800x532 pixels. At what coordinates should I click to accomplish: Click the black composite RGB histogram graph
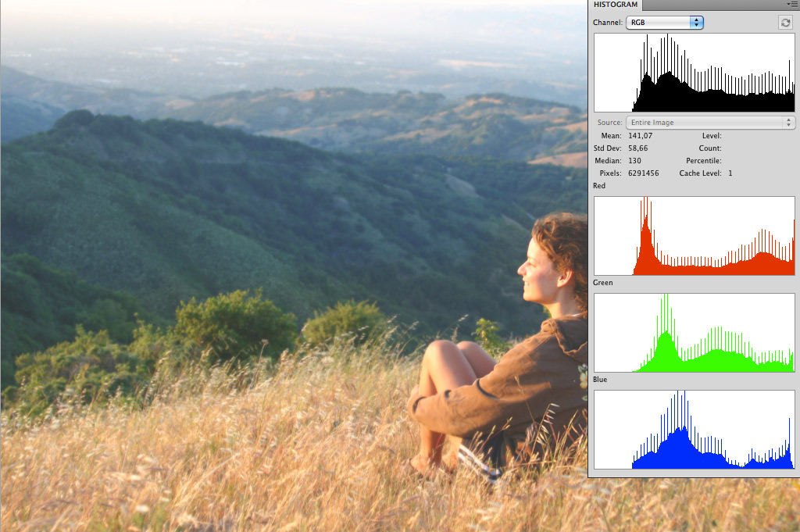pos(695,73)
